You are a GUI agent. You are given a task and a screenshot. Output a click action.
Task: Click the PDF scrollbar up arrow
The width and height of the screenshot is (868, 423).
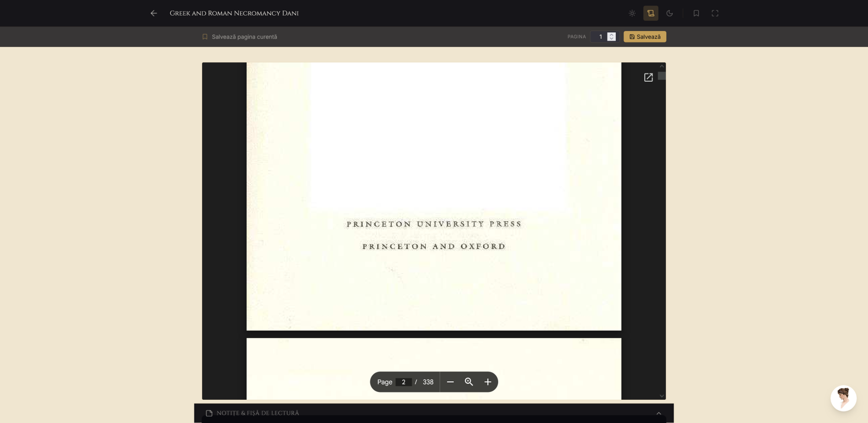(662, 66)
